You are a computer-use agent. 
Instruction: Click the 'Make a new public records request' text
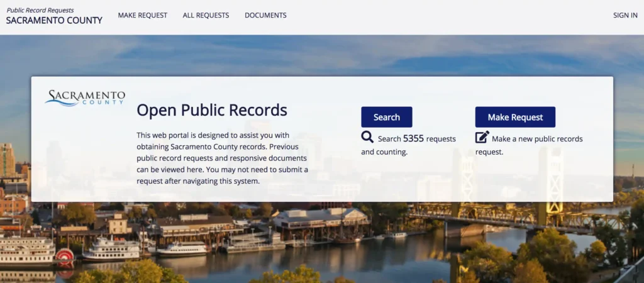pos(530,145)
